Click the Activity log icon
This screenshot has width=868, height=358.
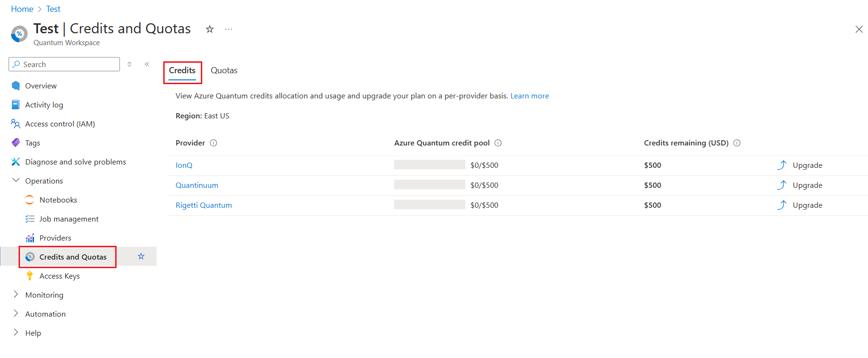[x=16, y=105]
